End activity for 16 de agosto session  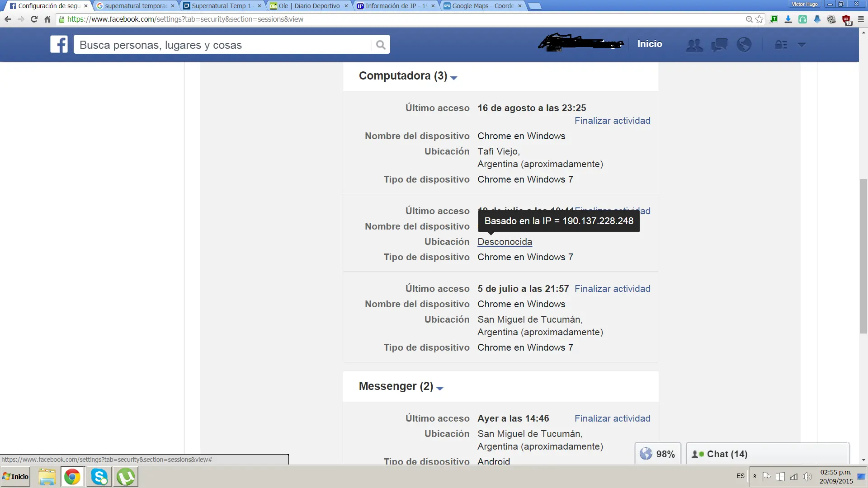[612, 121]
